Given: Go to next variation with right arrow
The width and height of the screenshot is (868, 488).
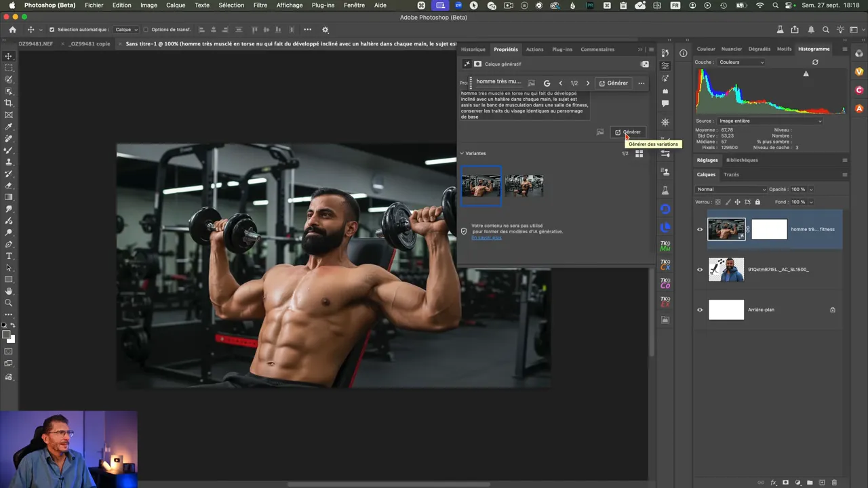Looking at the screenshot, I should pos(588,83).
